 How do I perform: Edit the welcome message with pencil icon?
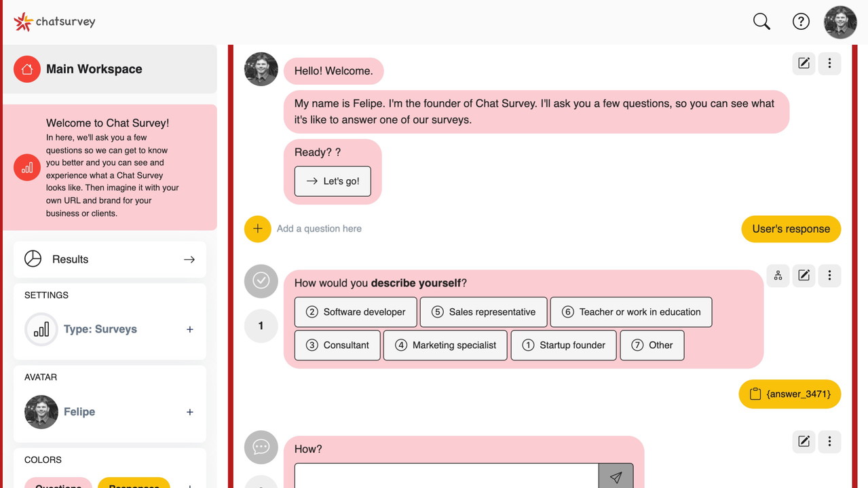coord(804,63)
